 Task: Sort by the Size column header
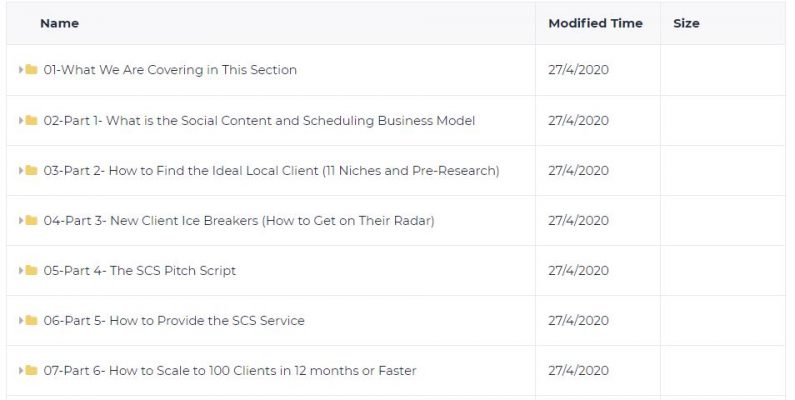[x=686, y=23]
